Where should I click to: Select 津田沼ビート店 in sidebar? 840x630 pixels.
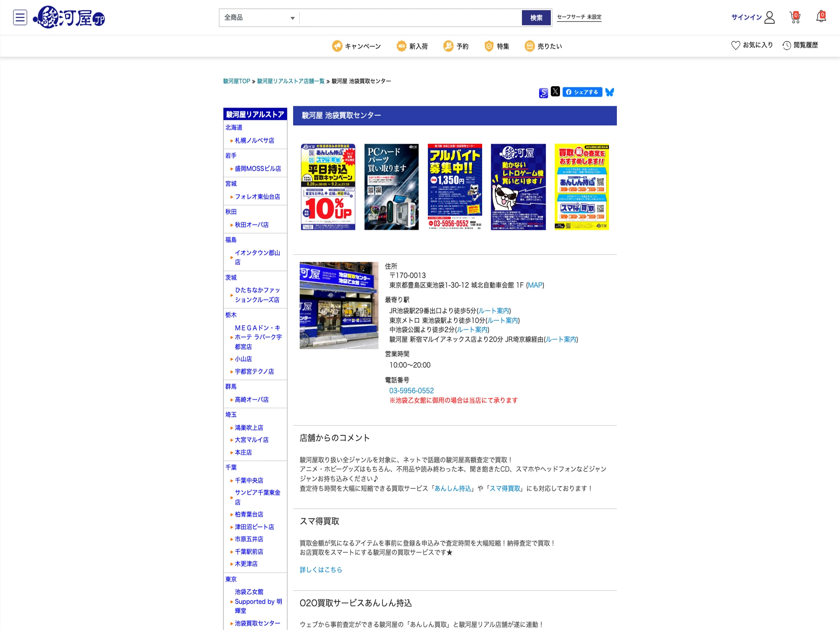255,527
